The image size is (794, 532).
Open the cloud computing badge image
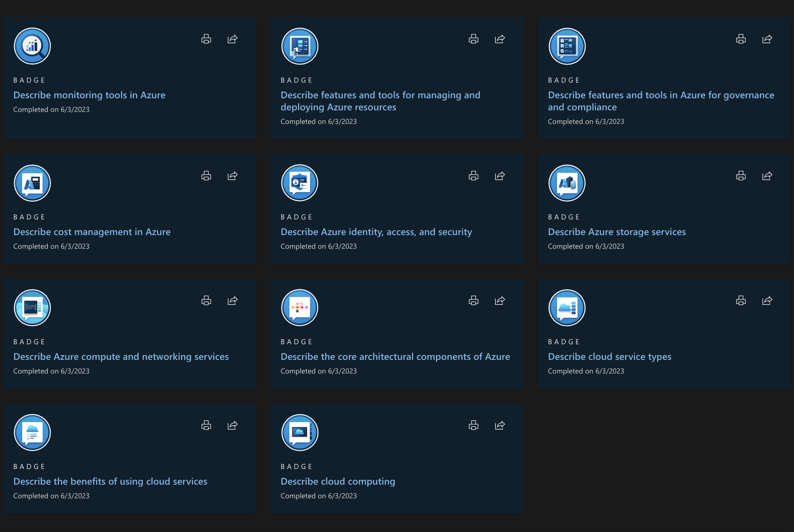click(299, 433)
